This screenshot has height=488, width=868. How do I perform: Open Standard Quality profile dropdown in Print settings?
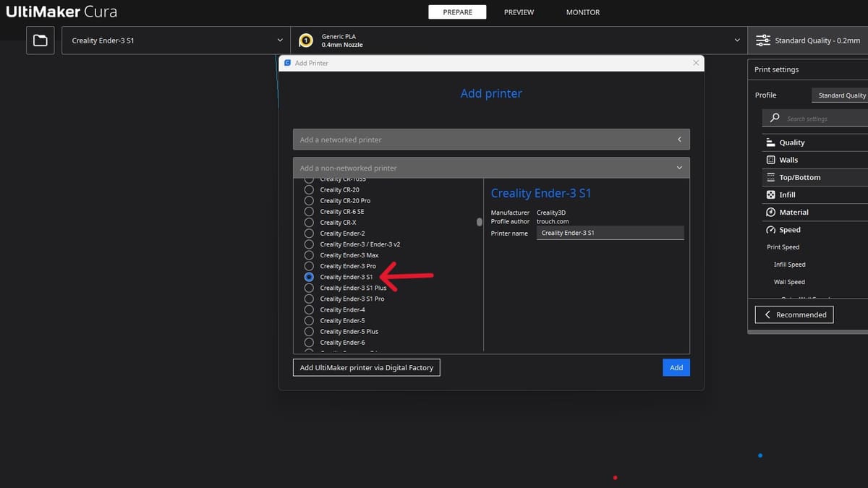(x=839, y=95)
